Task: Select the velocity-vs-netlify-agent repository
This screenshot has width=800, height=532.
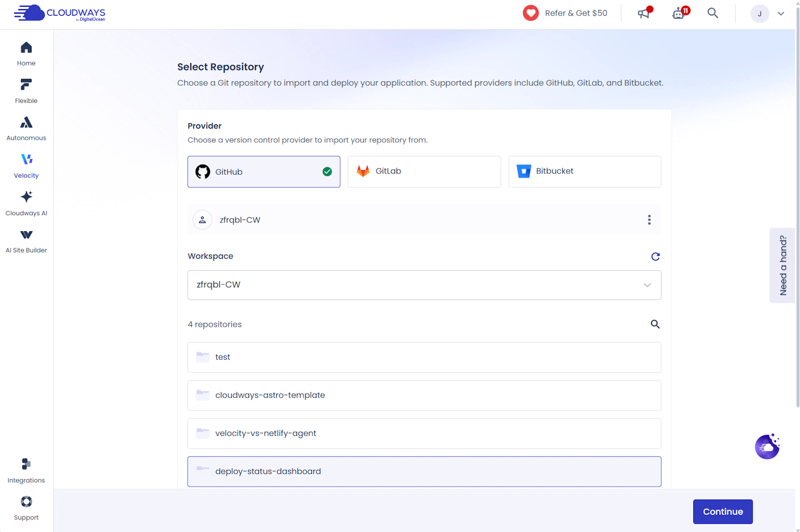Action: point(424,434)
